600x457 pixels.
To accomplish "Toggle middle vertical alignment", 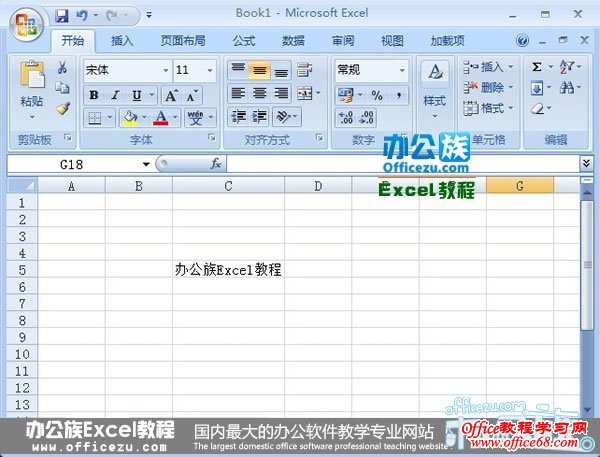I will pyautogui.click(x=259, y=70).
